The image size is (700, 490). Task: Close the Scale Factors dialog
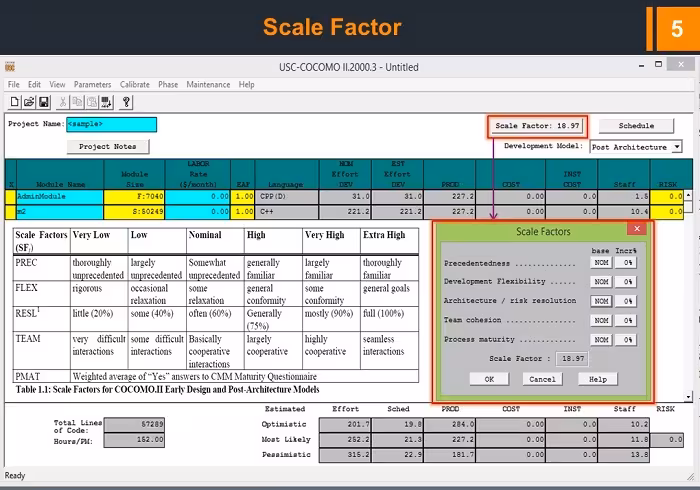(x=637, y=230)
